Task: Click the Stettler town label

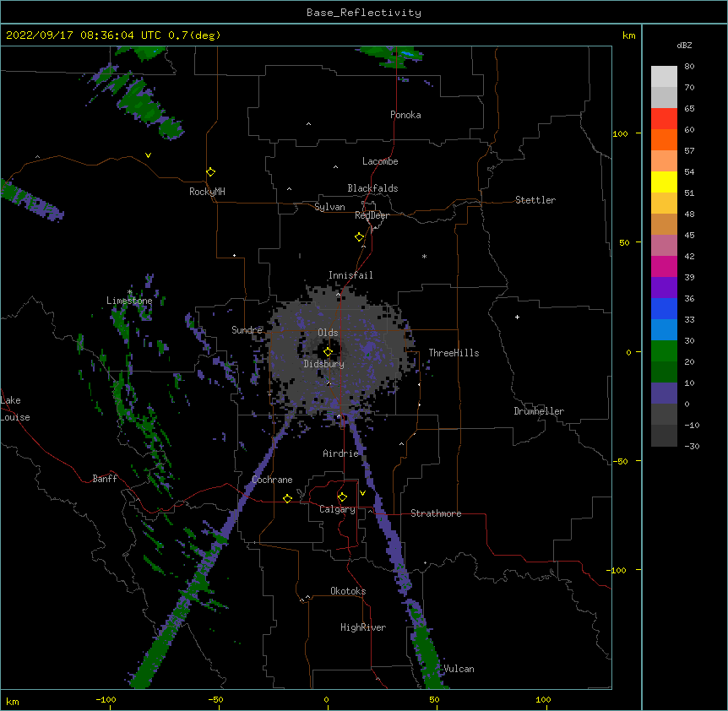Action: (535, 200)
